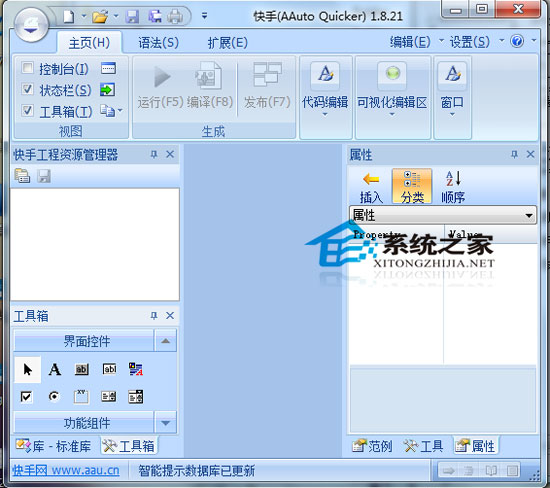Click the 运行(F5) run button

pyautogui.click(x=161, y=86)
